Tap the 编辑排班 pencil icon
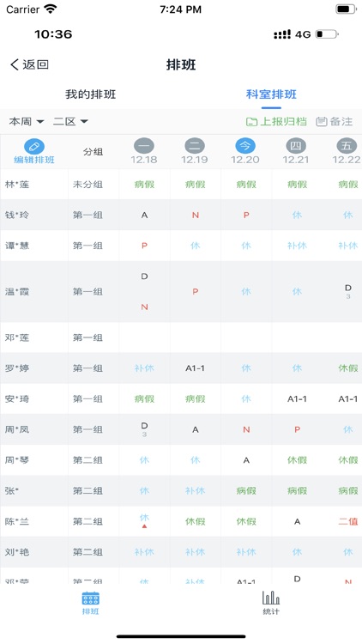 point(34,146)
